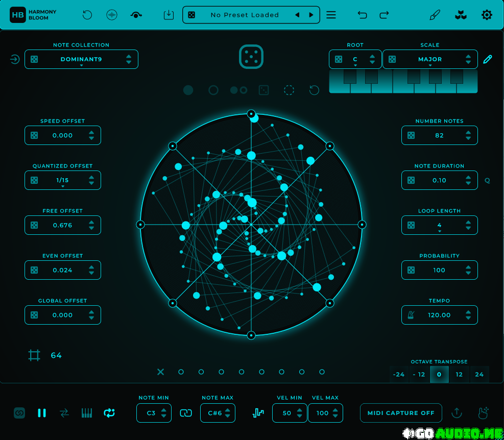Select the dashed circle display mode
This screenshot has width=504, height=440.
pos(289,90)
